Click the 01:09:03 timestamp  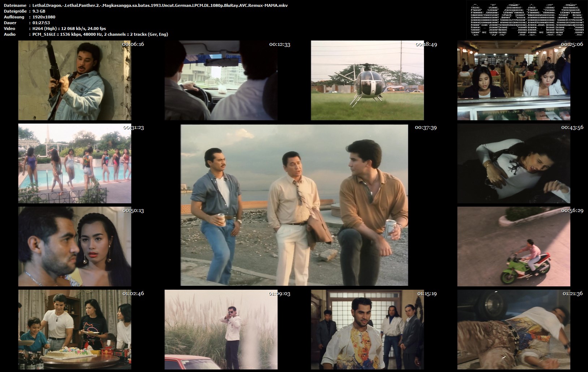click(280, 293)
